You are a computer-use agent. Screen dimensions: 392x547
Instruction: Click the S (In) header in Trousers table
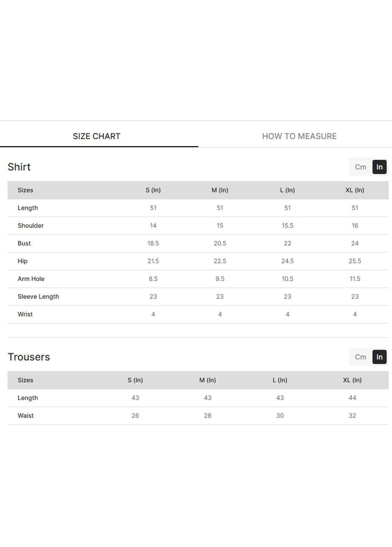135,380
